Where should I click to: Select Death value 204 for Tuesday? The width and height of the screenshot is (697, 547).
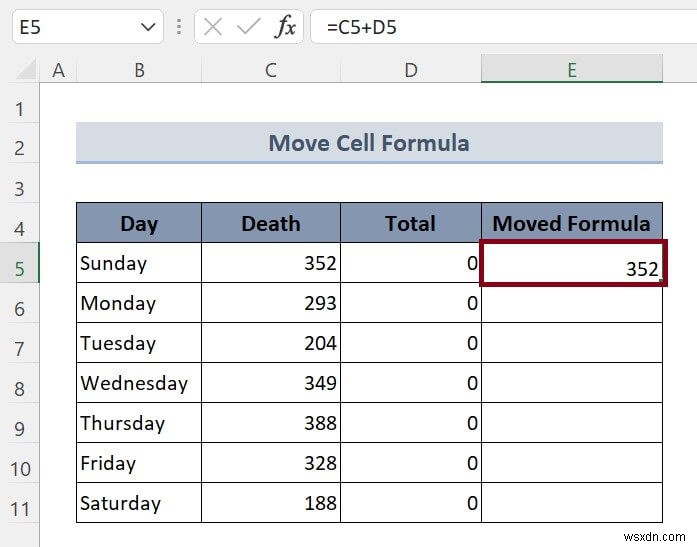point(271,343)
